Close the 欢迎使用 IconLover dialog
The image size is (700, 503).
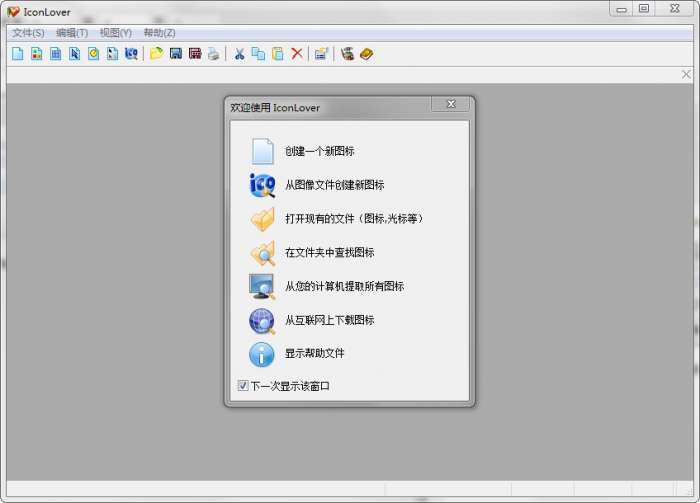point(451,104)
